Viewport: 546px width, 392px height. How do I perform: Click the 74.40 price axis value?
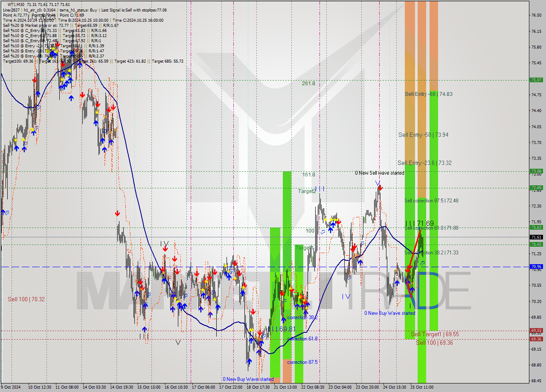pyautogui.click(x=536, y=111)
